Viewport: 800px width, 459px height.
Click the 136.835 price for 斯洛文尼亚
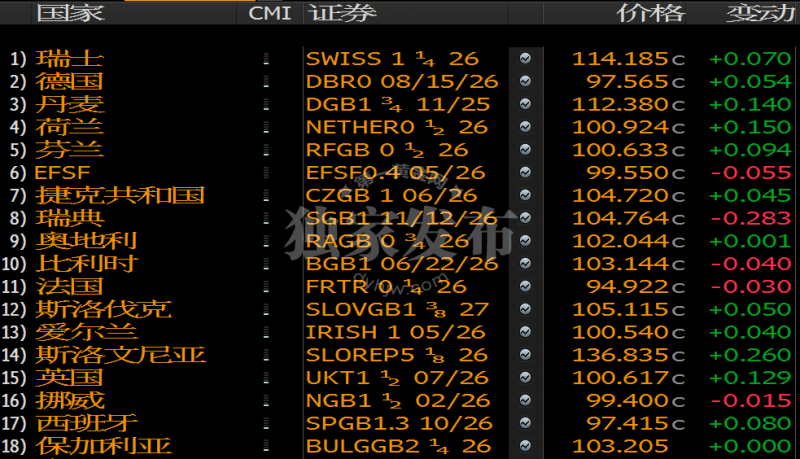628,355
